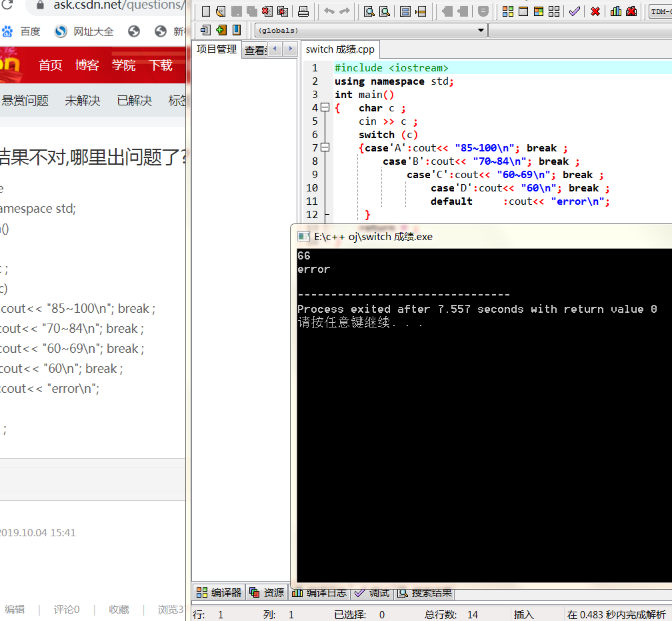Click line number 1 in editor gutter
672x621 pixels.
[x=315, y=68]
